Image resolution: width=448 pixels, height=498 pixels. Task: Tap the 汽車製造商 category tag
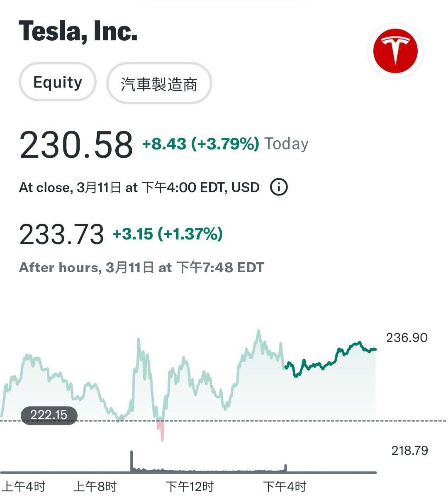pos(159,84)
